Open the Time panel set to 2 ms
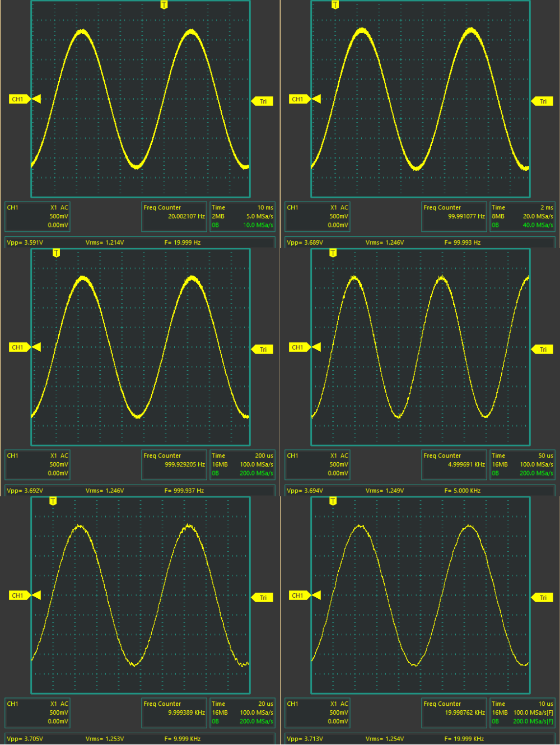This screenshot has height=745, width=560. (x=522, y=216)
